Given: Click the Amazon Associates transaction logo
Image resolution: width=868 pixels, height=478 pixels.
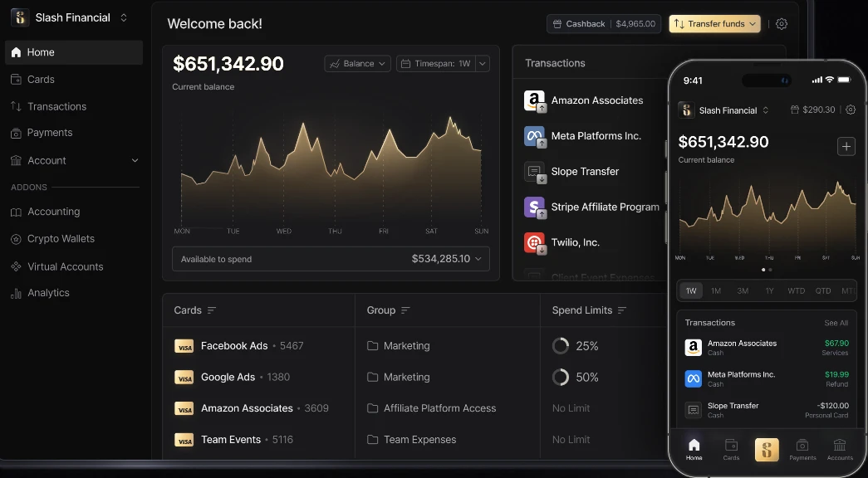Looking at the screenshot, I should [534, 100].
